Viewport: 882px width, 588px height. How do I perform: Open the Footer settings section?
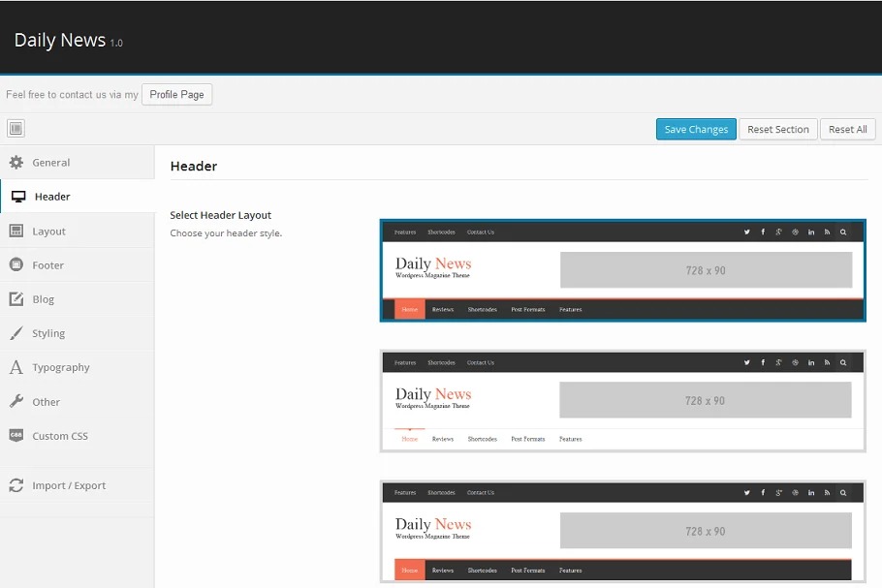coord(48,265)
